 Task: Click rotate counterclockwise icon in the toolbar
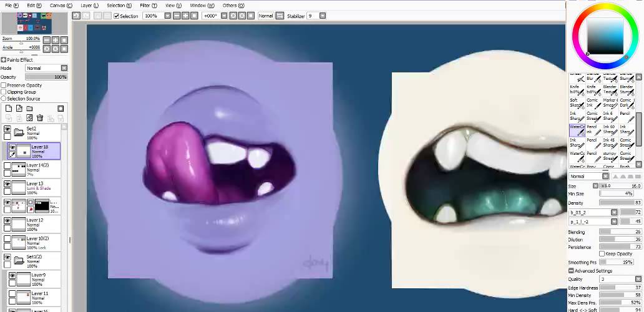pos(233,16)
